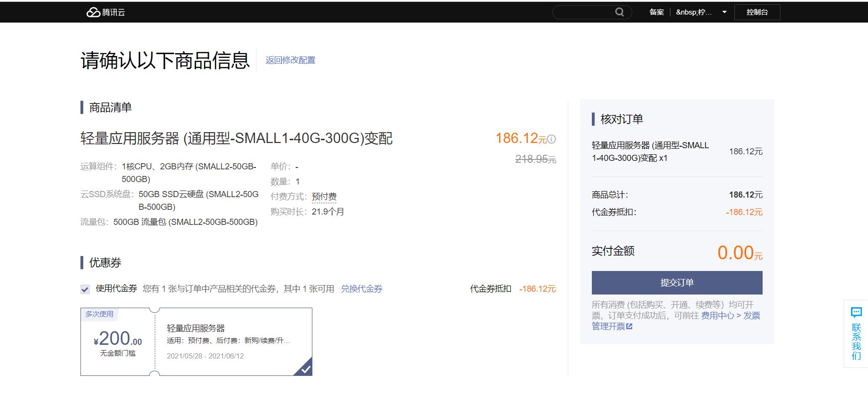
Task: Click the 联系我们 chat bubble icon
Action: tap(856, 312)
